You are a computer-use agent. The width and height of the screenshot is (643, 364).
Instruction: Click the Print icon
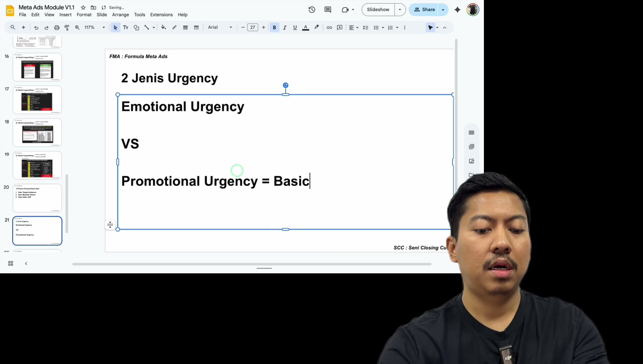click(x=57, y=28)
